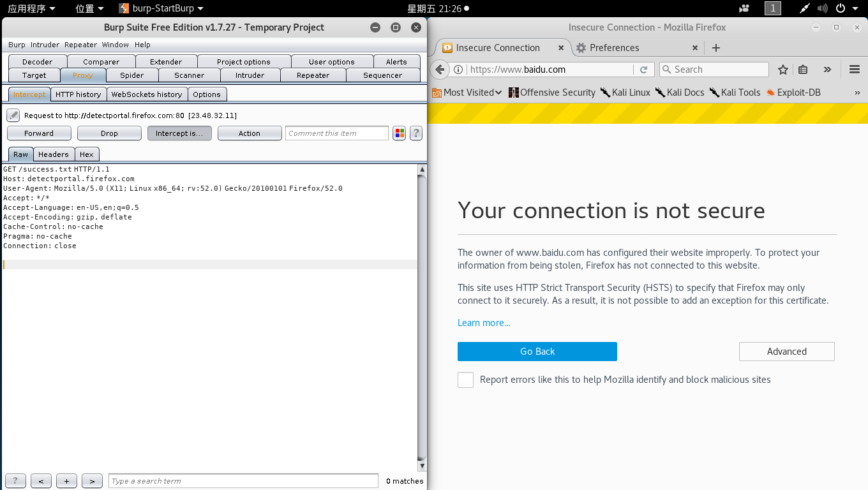Switch to the Scanner tab
The height and width of the screenshot is (490, 868).
pos(190,75)
